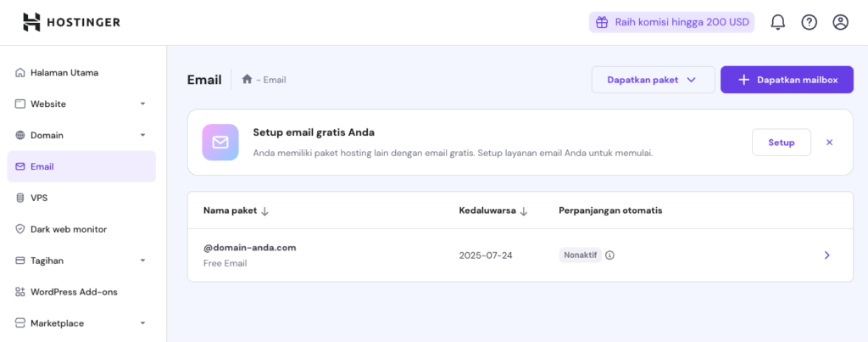Viewport: 868px width, 342px height.
Task: Open the Dapatkan paket dropdown
Action: [653, 80]
